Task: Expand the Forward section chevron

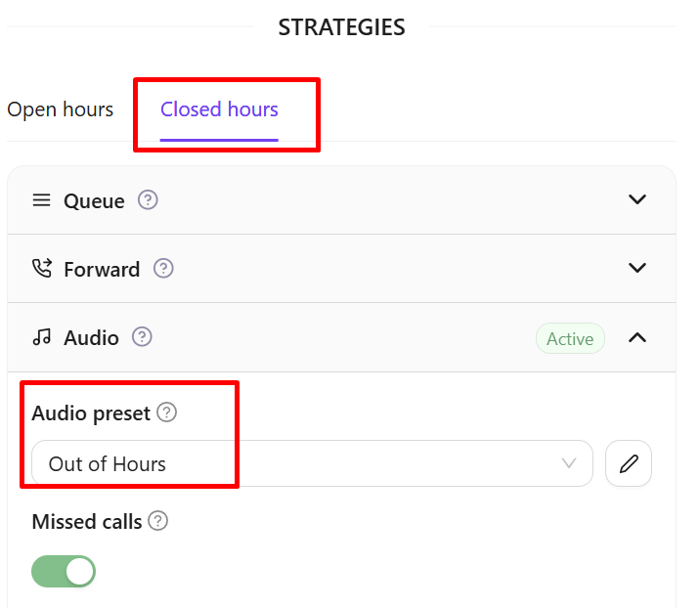Action: (x=637, y=269)
